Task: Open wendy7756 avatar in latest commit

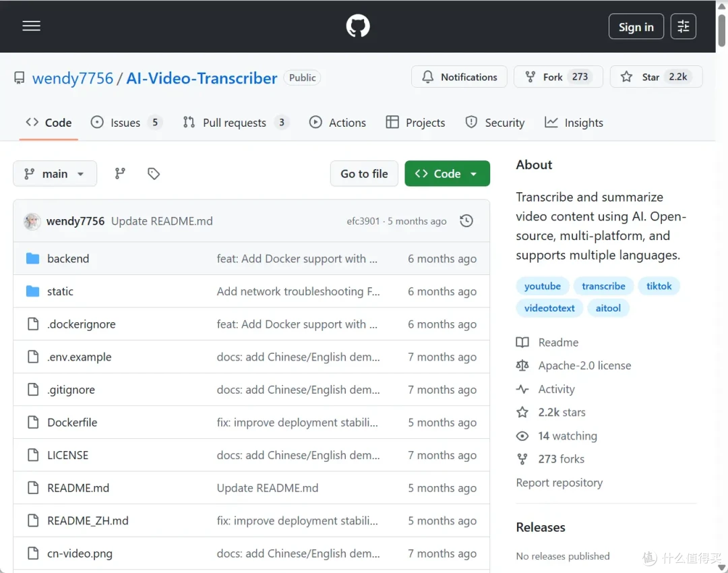Action: [32, 221]
